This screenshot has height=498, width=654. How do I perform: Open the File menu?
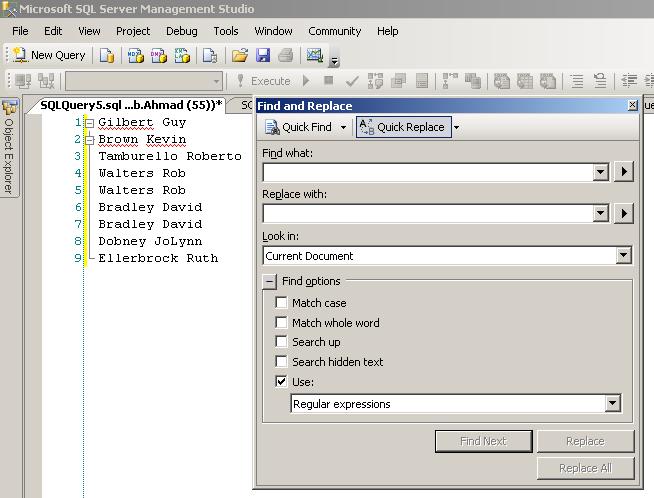[20, 31]
